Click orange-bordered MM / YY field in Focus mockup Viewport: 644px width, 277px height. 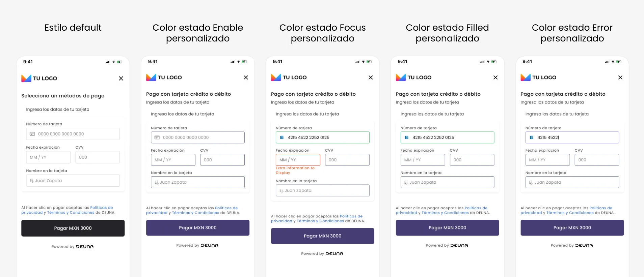point(298,160)
